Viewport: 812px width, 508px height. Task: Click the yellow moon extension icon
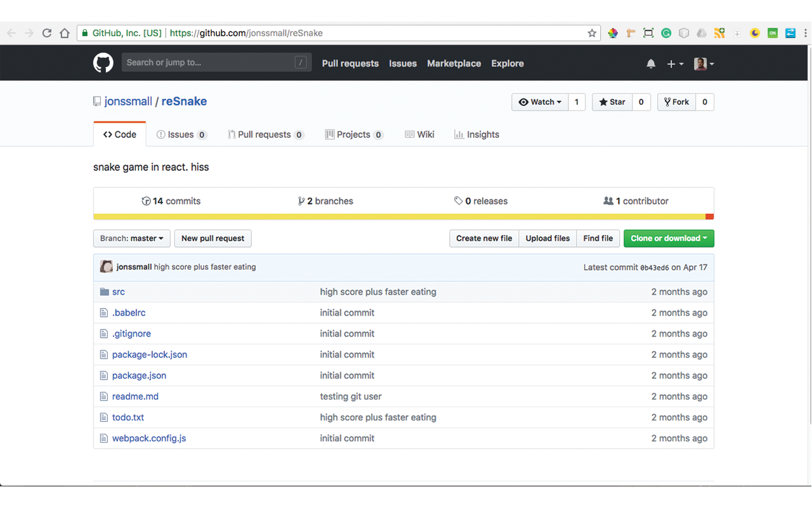(755, 33)
